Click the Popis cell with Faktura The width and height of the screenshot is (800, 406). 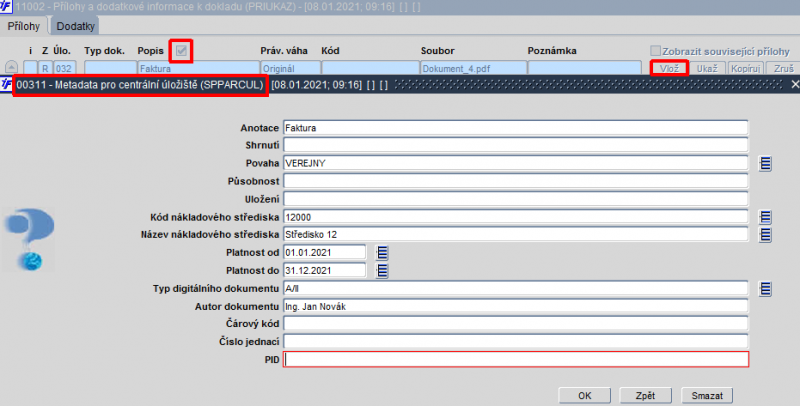[198, 68]
